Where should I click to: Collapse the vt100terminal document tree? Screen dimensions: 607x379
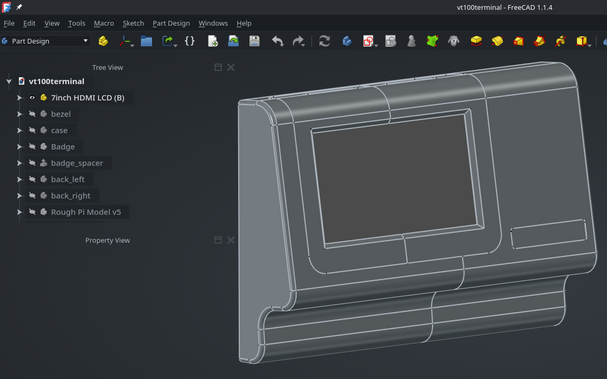[x=9, y=81]
